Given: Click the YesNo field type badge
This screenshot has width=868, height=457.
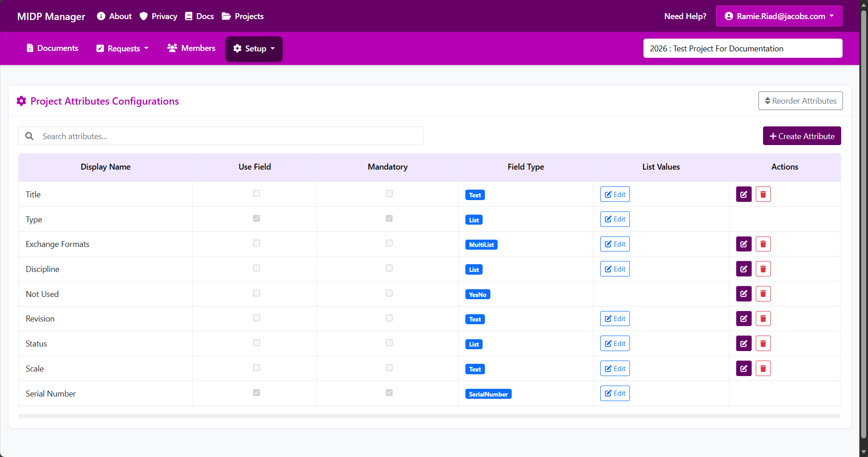Looking at the screenshot, I should coord(478,294).
